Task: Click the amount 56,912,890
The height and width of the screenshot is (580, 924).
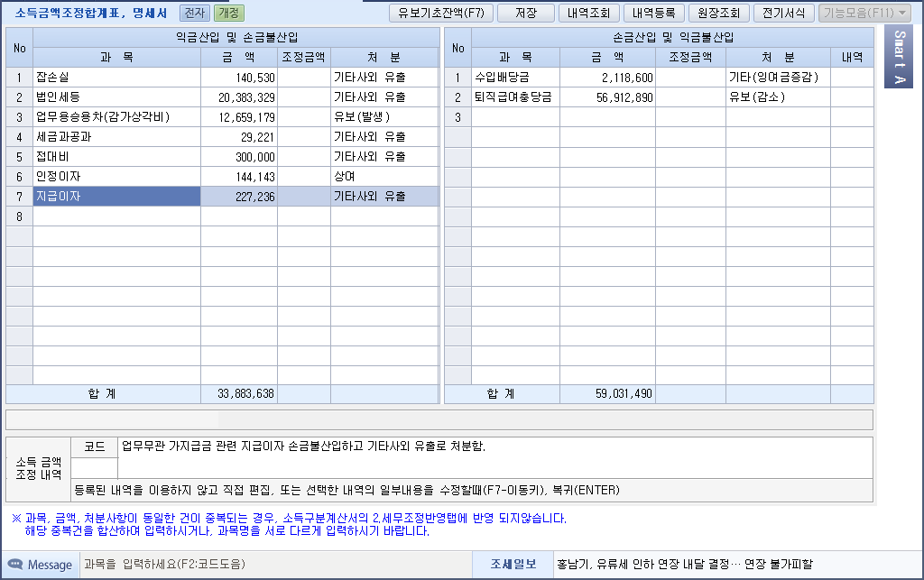Action: [x=624, y=97]
